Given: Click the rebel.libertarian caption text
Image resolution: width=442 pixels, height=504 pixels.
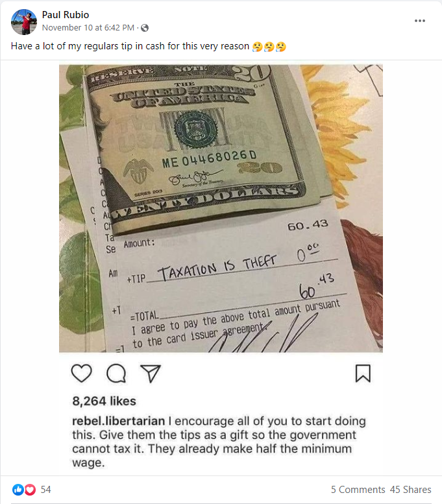Looking at the screenshot, I should [x=219, y=442].
